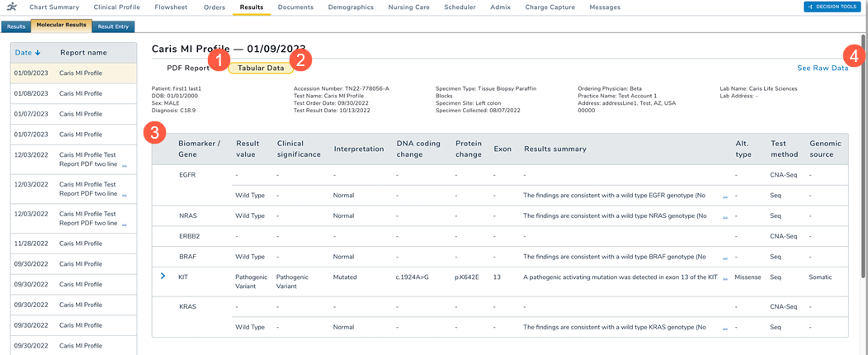Viewport: 868px width, 355px height.
Task: Click the Date column sort arrow
Action: tap(37, 53)
